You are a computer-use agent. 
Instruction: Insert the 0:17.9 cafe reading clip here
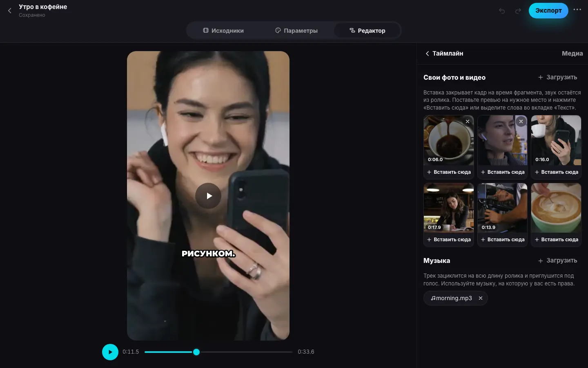tap(449, 240)
